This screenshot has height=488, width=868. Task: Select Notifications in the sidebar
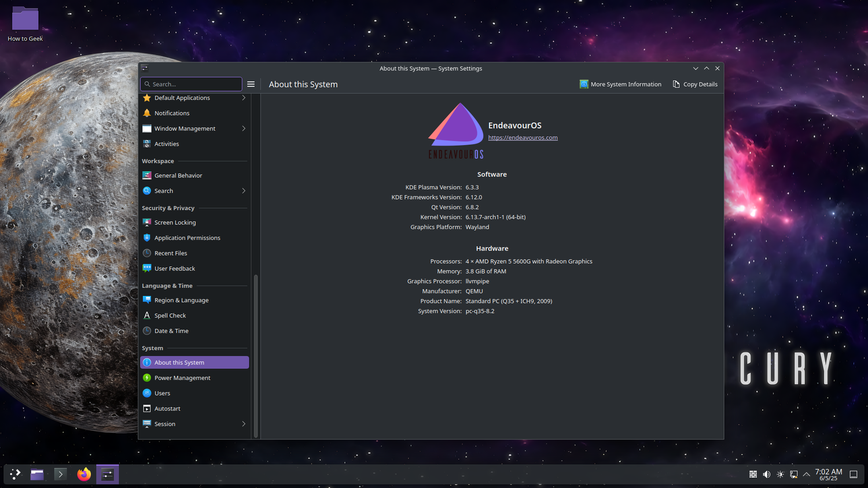pos(194,113)
